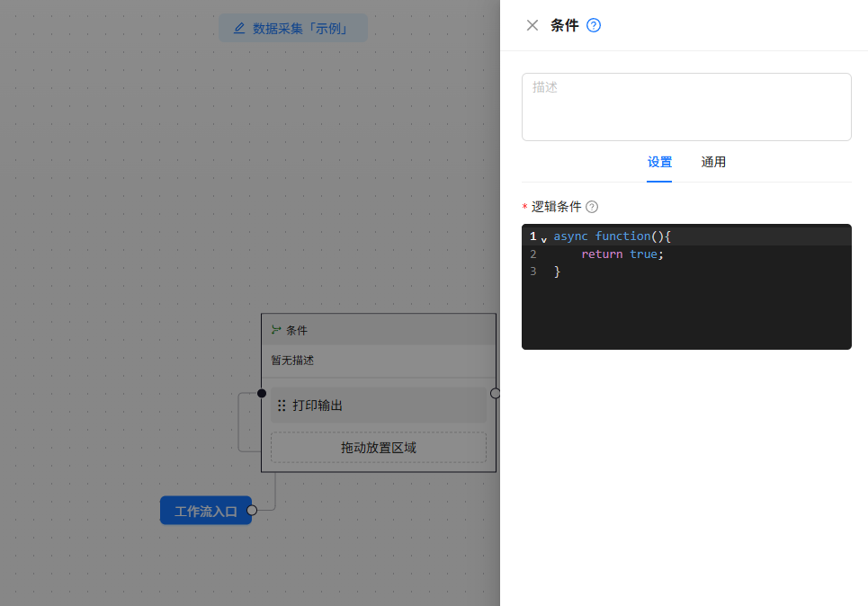
Task: Select the 打印输出 step
Action: point(379,405)
